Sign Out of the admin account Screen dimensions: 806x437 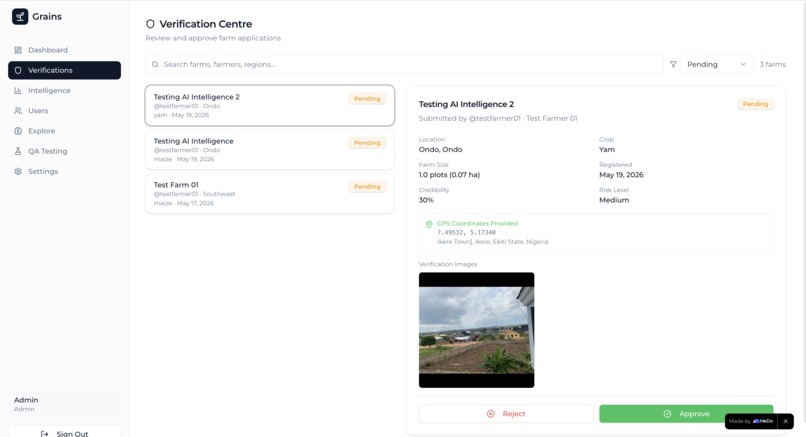coord(64,433)
